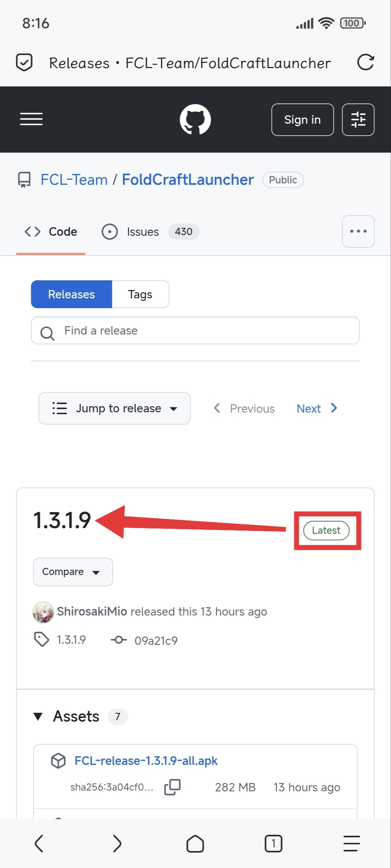391x868 pixels.
Task: Open the FCL-Team organization link
Action: (x=74, y=180)
